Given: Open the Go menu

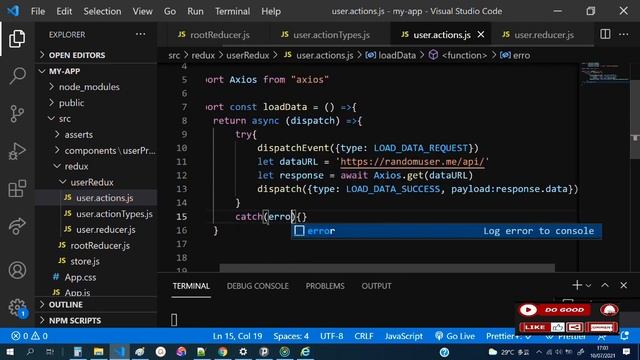Looking at the screenshot, I should (170, 11).
